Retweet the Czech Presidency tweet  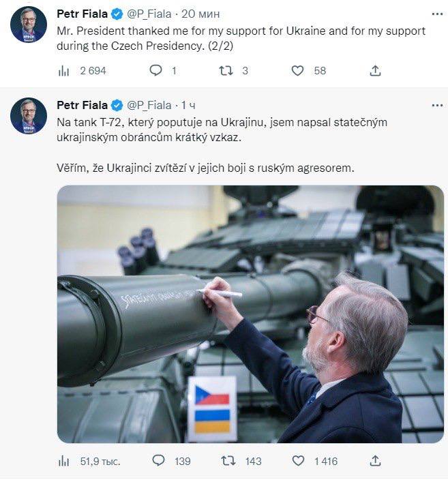(226, 70)
